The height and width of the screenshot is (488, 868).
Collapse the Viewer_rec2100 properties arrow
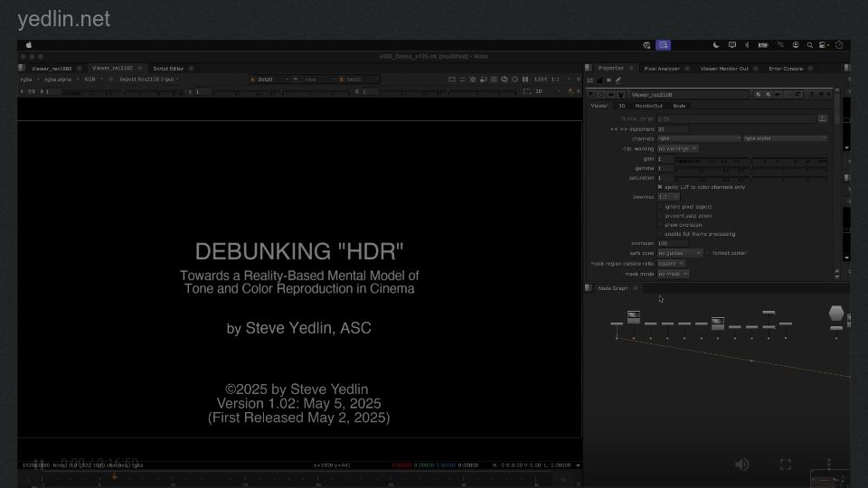pos(590,95)
